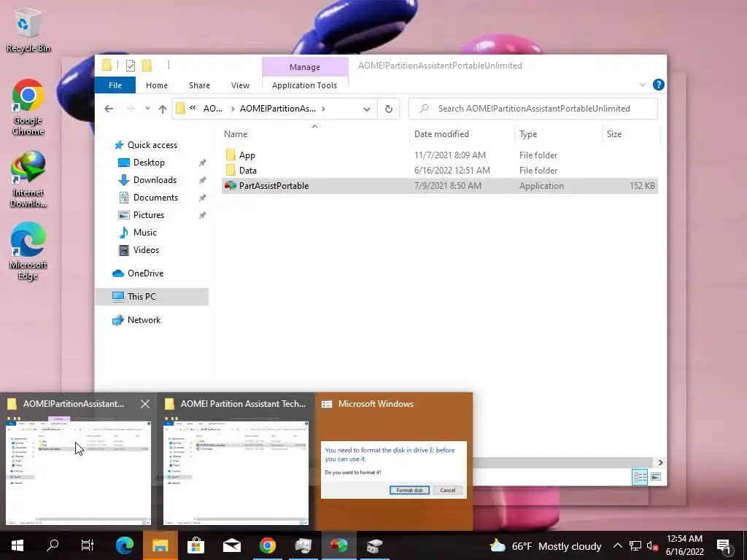The image size is (747, 560).
Task: Click File Explorer taskbar icon
Action: click(160, 545)
